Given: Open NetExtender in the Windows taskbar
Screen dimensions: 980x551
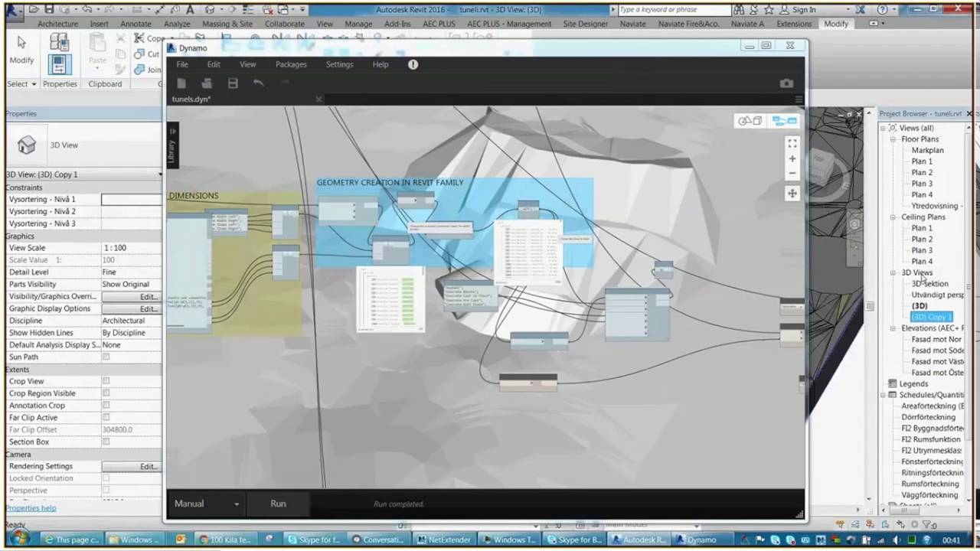Looking at the screenshot, I should (444, 540).
